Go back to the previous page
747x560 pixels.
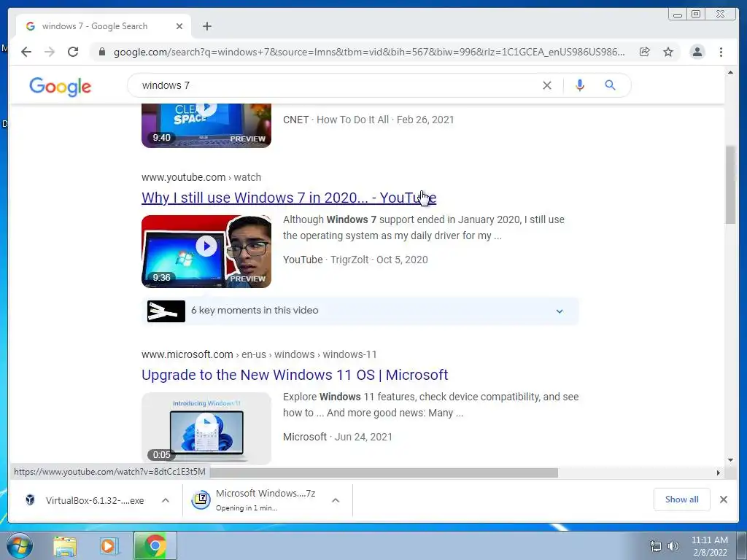coord(26,52)
